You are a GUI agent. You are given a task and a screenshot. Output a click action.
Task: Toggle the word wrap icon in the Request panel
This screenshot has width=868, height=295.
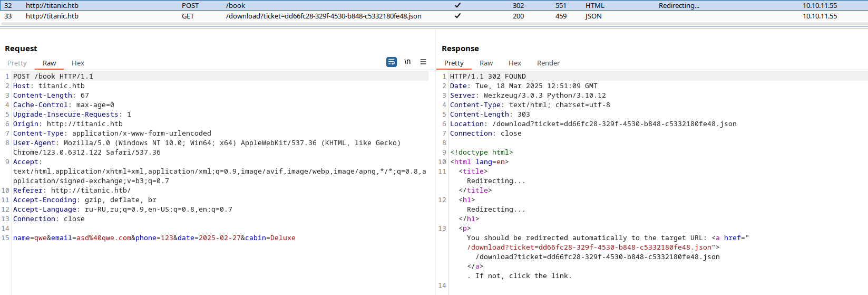tap(392, 62)
